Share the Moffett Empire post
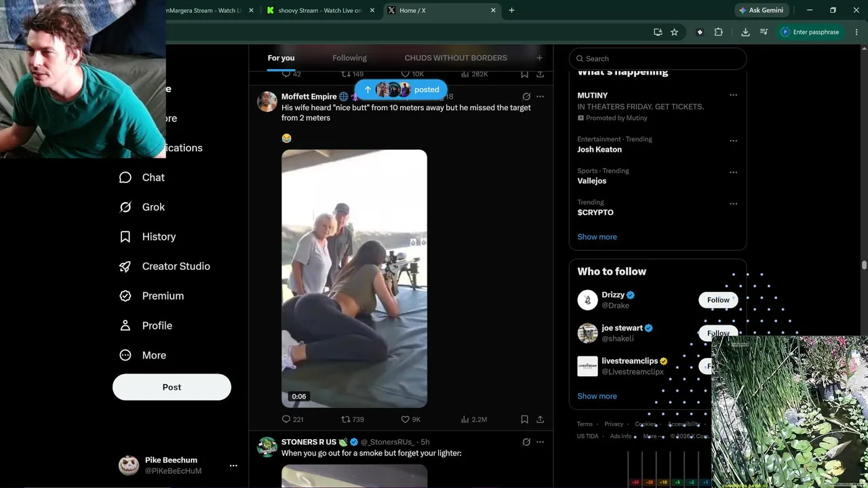The image size is (868, 488). click(x=540, y=420)
